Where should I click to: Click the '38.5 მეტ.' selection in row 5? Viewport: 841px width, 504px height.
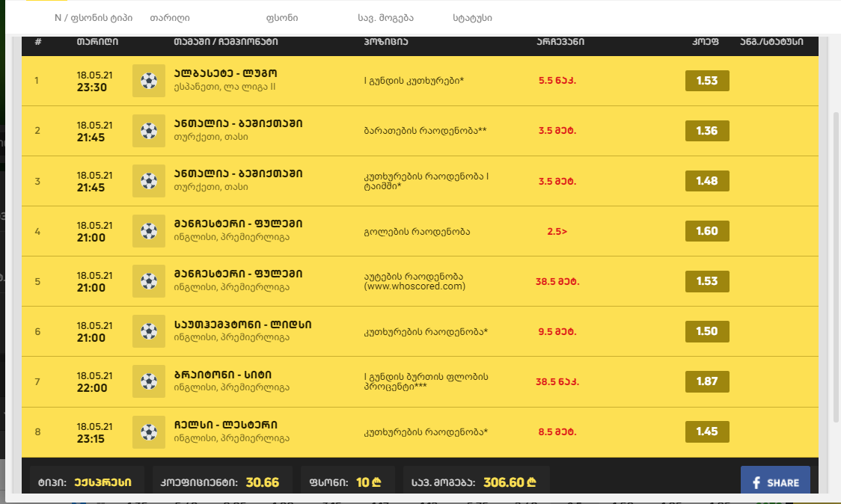coord(557,281)
